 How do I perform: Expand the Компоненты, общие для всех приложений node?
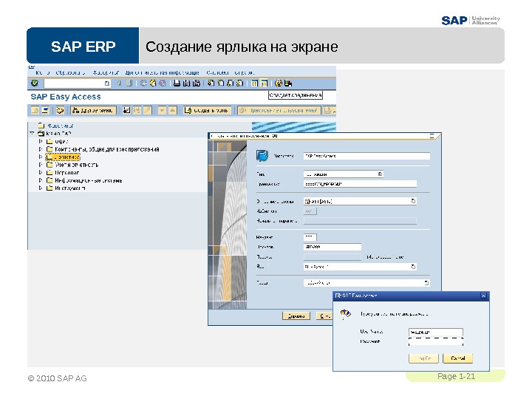41,149
